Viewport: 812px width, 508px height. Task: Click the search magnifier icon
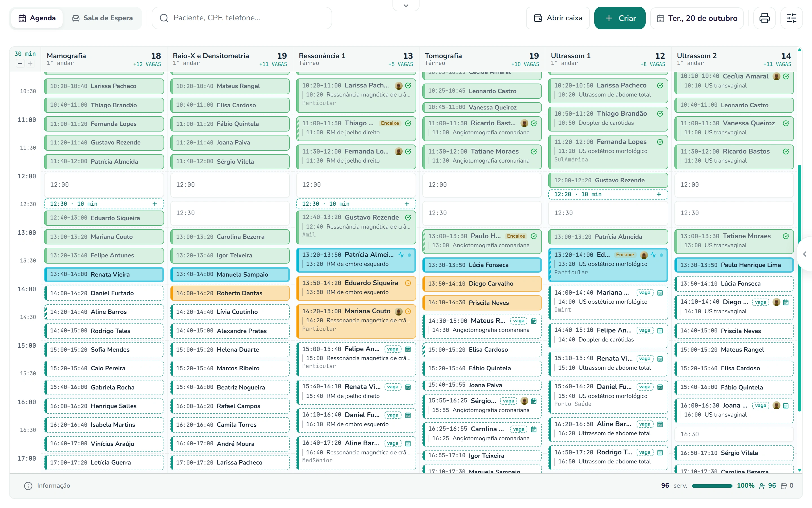[x=164, y=18]
